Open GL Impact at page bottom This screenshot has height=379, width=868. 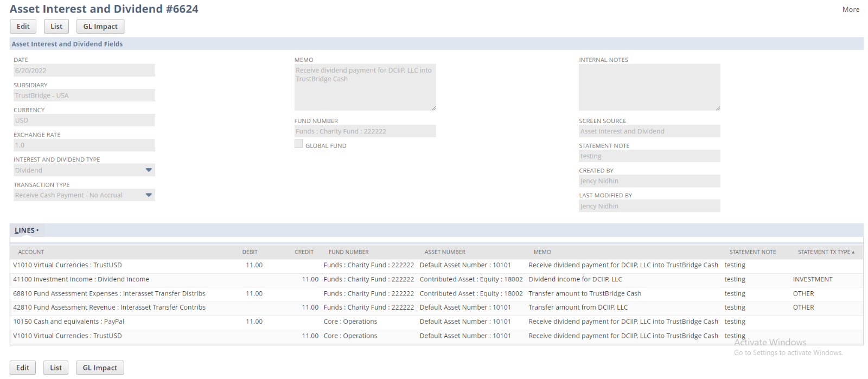(x=100, y=368)
